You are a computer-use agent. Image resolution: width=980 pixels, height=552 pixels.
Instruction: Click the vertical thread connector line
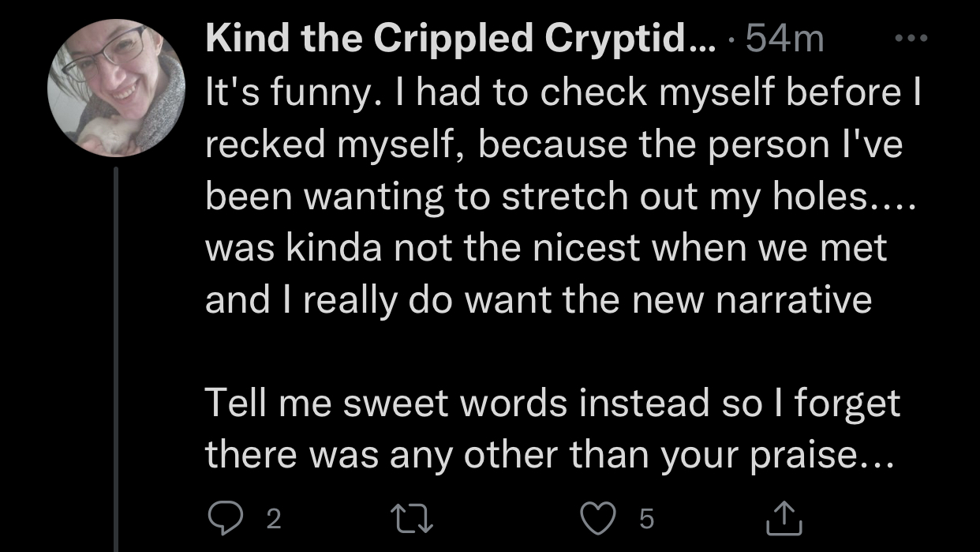[x=117, y=359]
